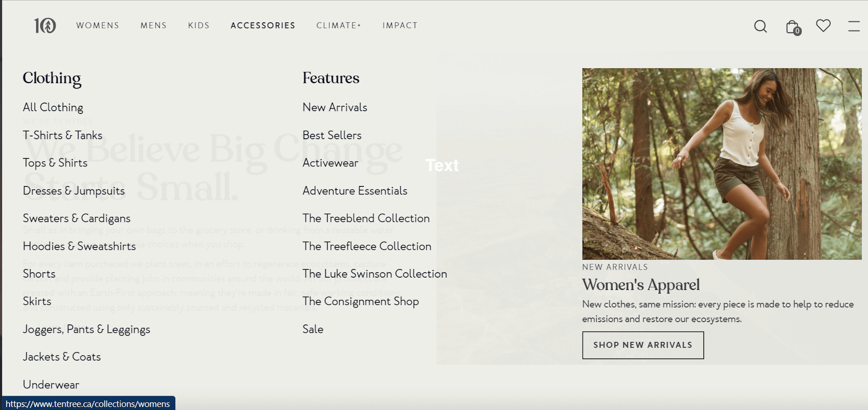Open Jackets & Coats category
This screenshot has width=868, height=410.
[62, 357]
